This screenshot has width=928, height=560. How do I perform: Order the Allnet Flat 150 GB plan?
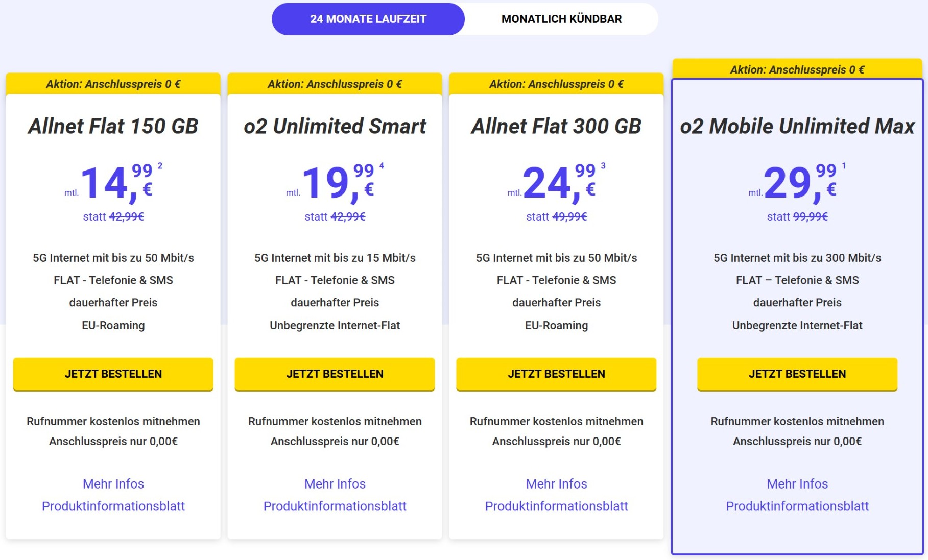[113, 374]
